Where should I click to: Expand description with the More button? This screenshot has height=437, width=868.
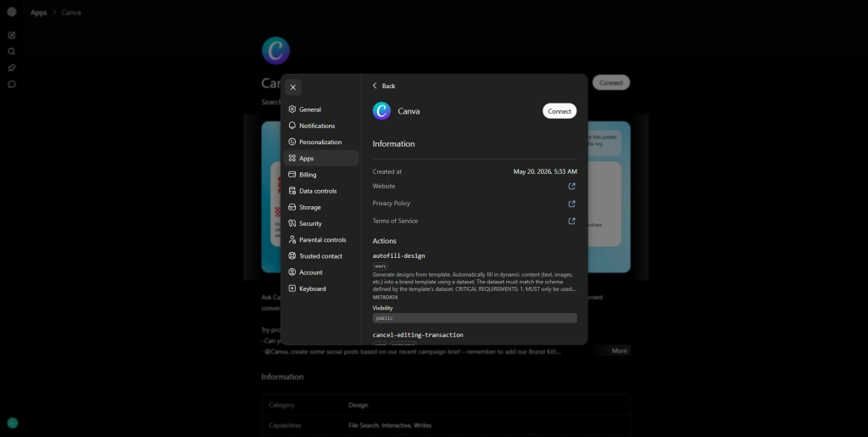click(619, 350)
